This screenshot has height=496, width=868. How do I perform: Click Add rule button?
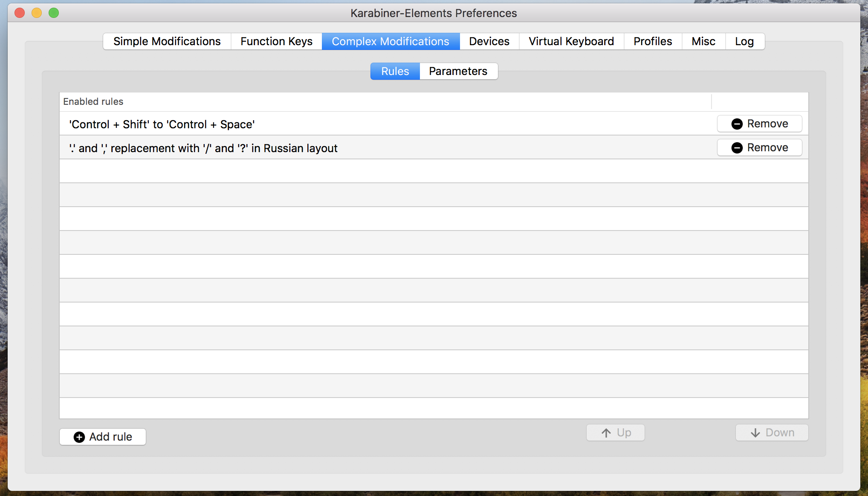click(103, 437)
